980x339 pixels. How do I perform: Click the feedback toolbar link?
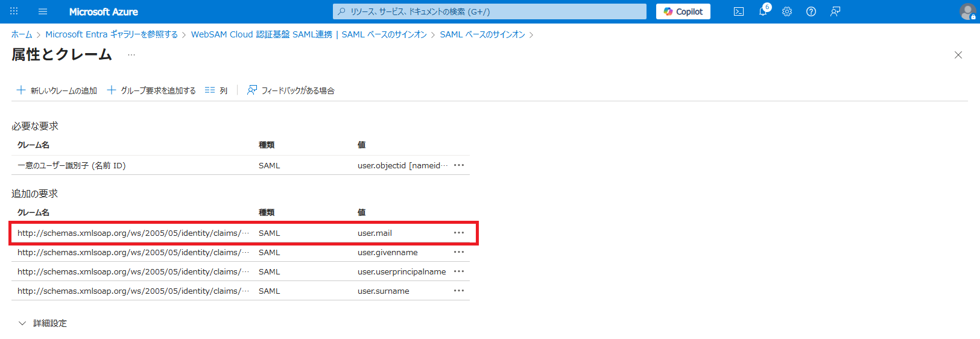(x=291, y=90)
